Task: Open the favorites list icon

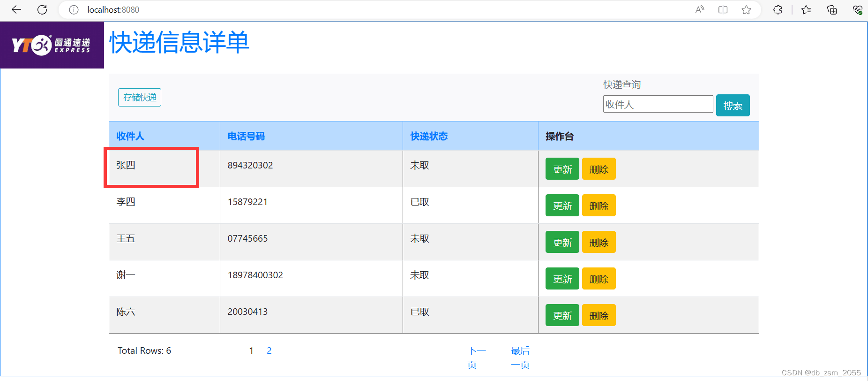Action: 806,10
